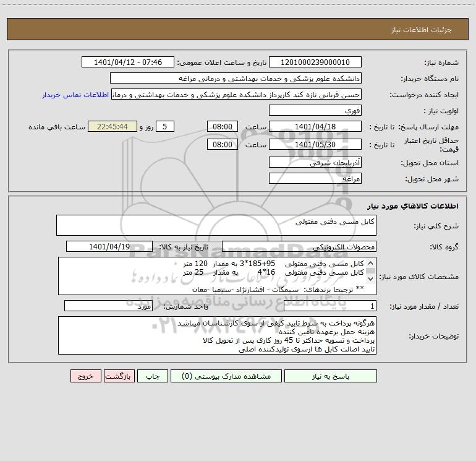Image resolution: width=476 pixels, height=461 pixels.
Task: Click label 'واحد شمارش:'
Action: (x=186, y=307)
